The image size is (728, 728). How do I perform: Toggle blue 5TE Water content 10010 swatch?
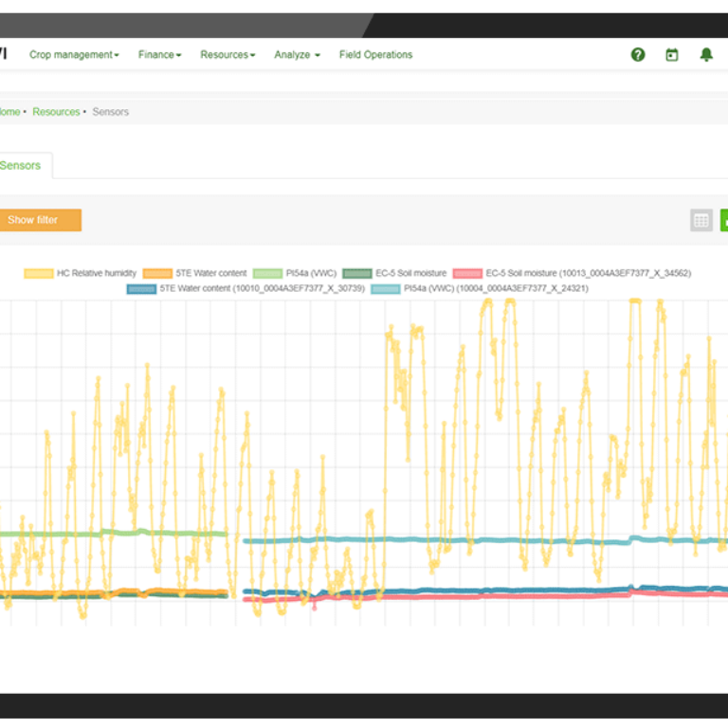point(141,289)
